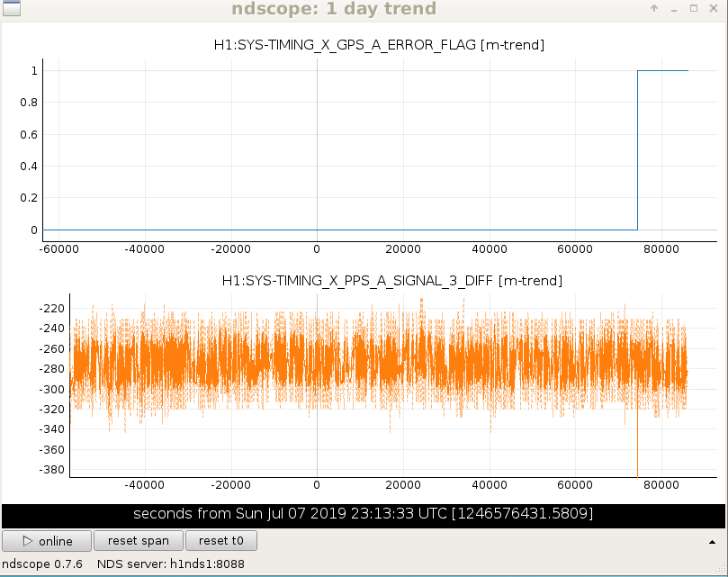The width and height of the screenshot is (728, 577).
Task: Click the -380 y-axis label of the lower plot
Action: tap(51, 470)
